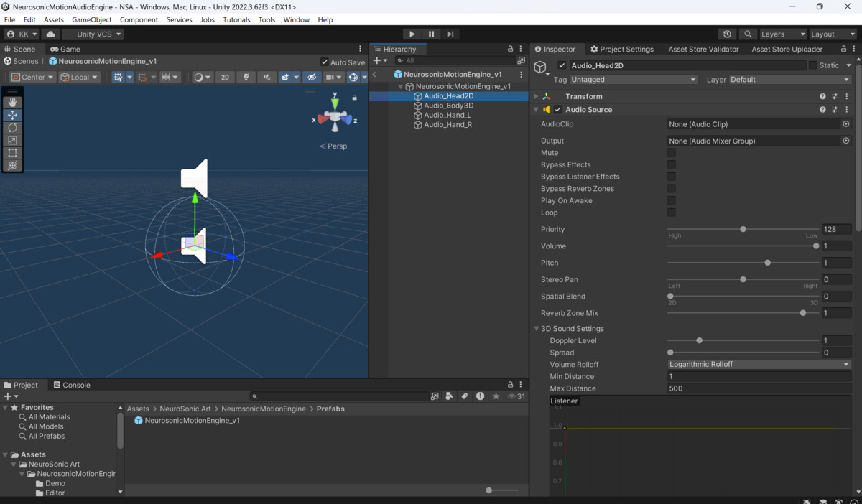Open the Version Control history icon

[726, 34]
